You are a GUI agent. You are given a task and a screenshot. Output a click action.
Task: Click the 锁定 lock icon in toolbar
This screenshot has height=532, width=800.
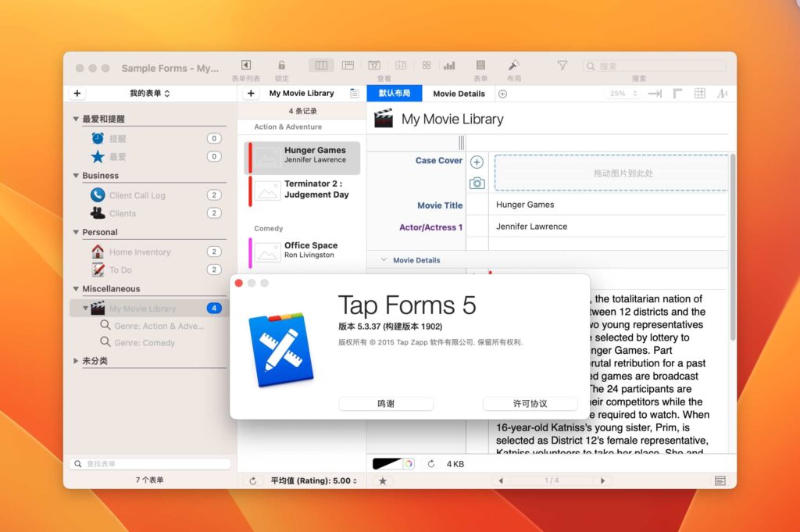[282, 65]
